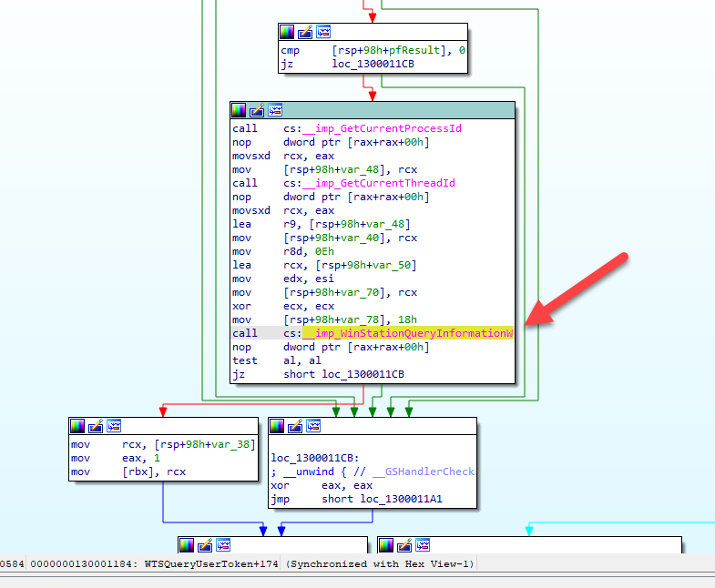Click pencil icon in loc_1300011CB node
The height and width of the screenshot is (588, 715).
(295, 426)
